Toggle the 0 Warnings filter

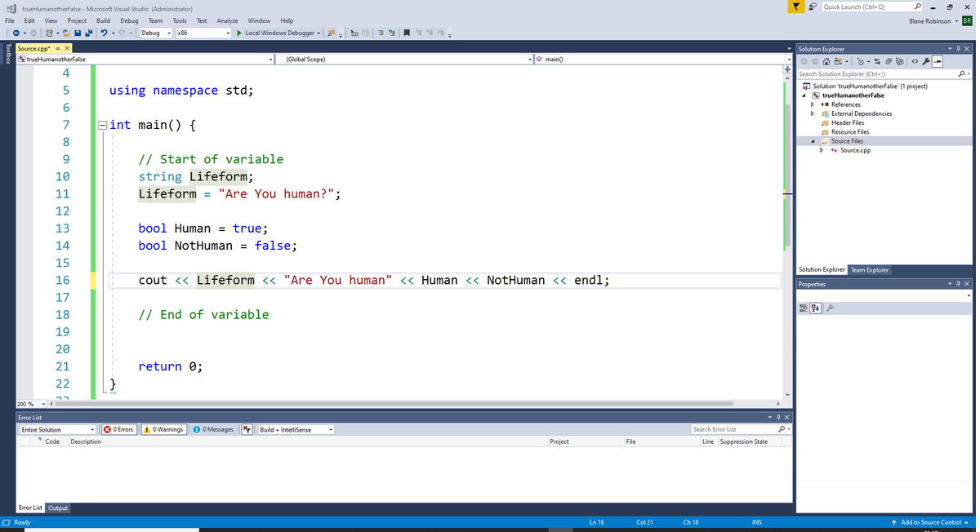pyautogui.click(x=163, y=429)
